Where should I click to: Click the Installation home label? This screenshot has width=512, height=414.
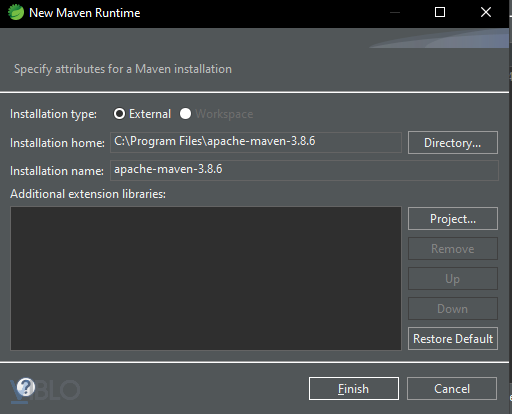click(57, 143)
